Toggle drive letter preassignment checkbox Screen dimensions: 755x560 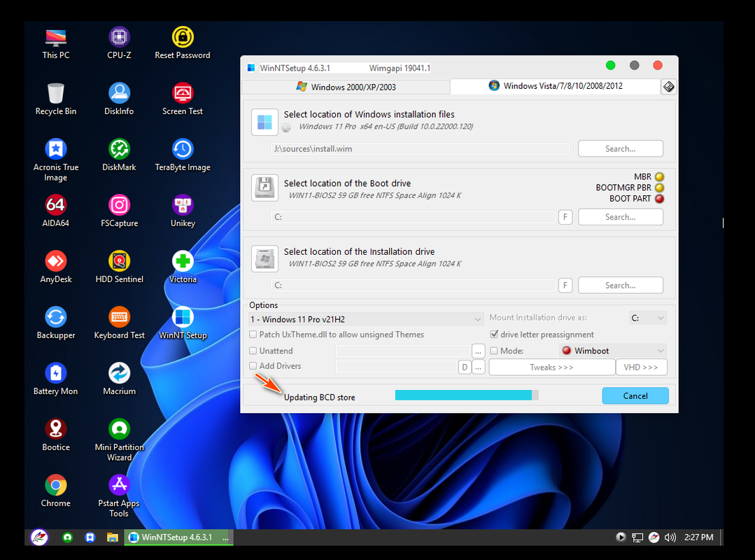pyautogui.click(x=494, y=334)
